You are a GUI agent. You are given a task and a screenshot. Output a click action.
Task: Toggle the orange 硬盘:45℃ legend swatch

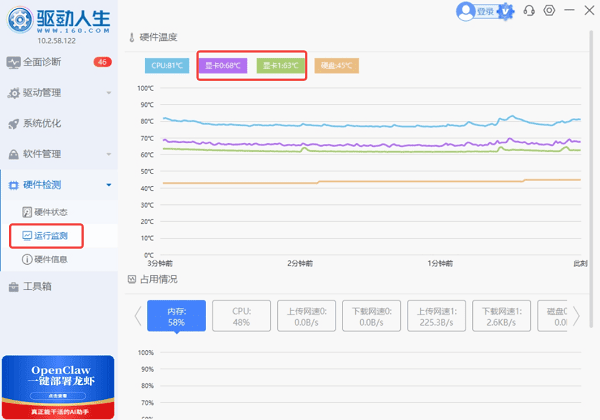point(336,65)
